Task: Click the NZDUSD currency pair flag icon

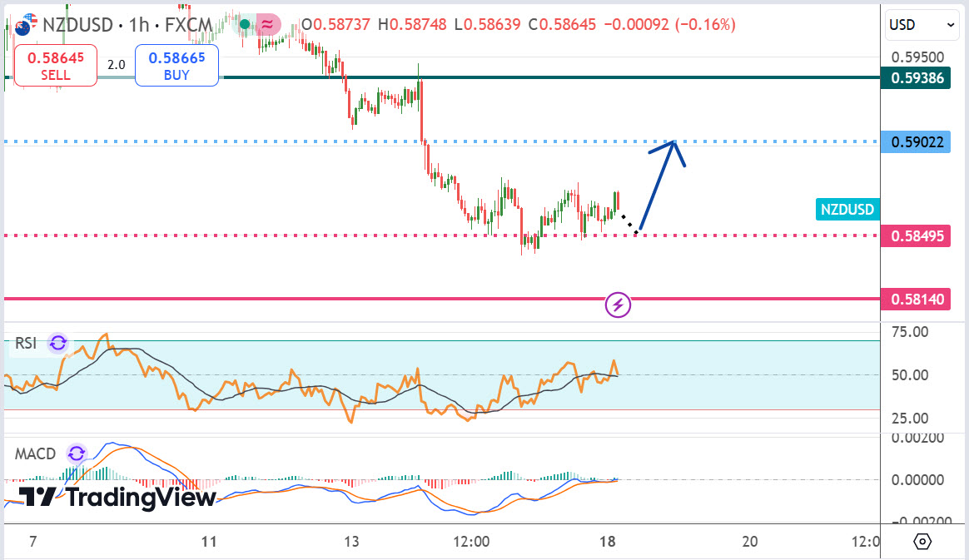Action: click(25, 24)
